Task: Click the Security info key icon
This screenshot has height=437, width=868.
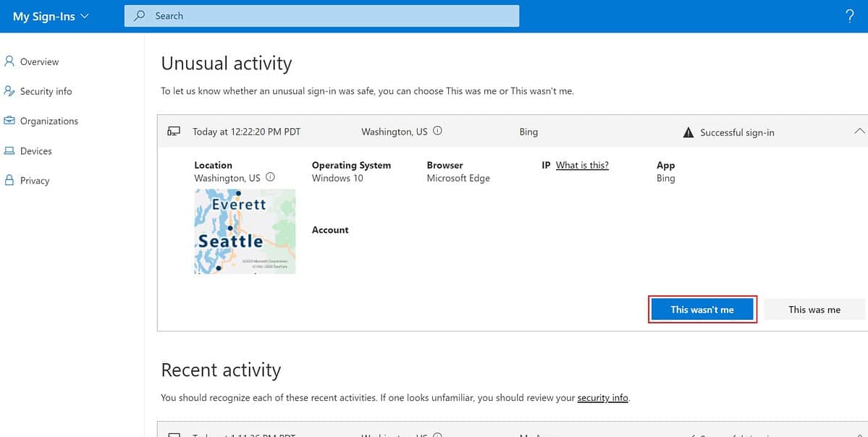Action: point(10,91)
